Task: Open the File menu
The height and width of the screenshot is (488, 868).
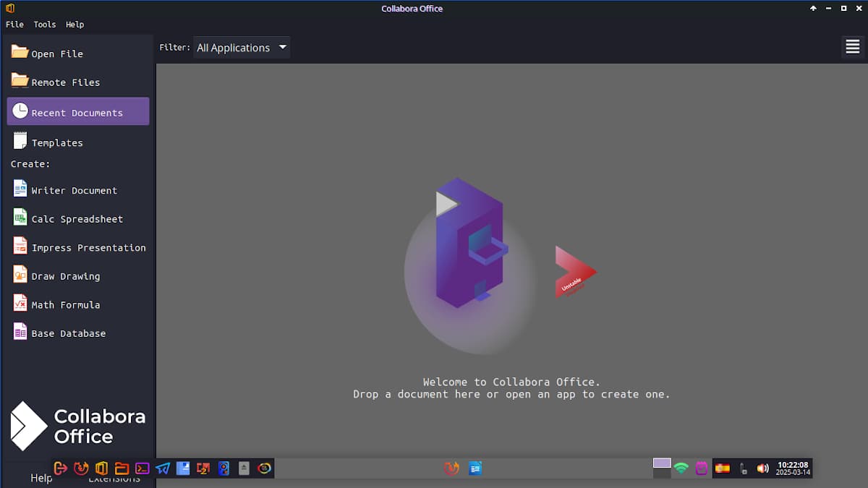Action: (14, 24)
